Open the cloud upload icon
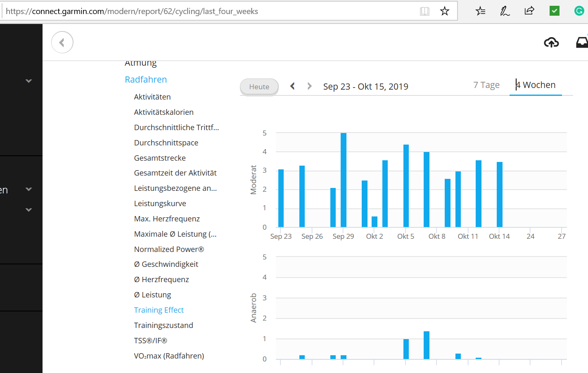Viewport: 588px width, 373px height. [x=551, y=42]
